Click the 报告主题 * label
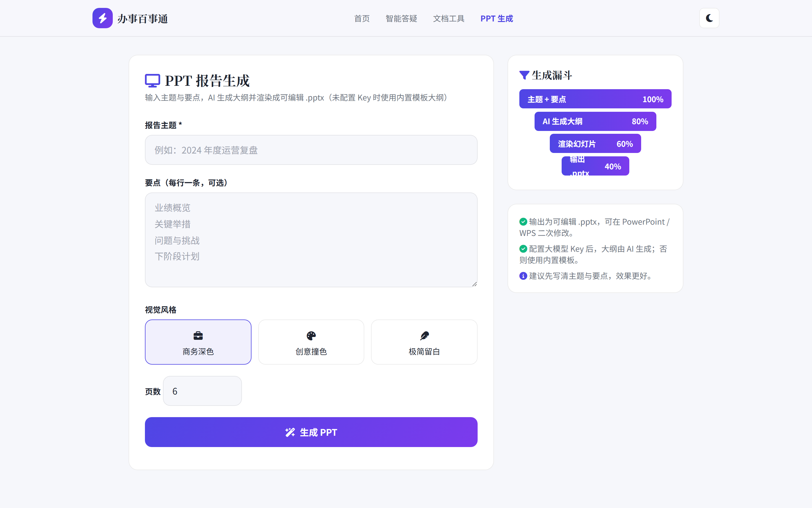The width and height of the screenshot is (812, 508). pyautogui.click(x=164, y=125)
